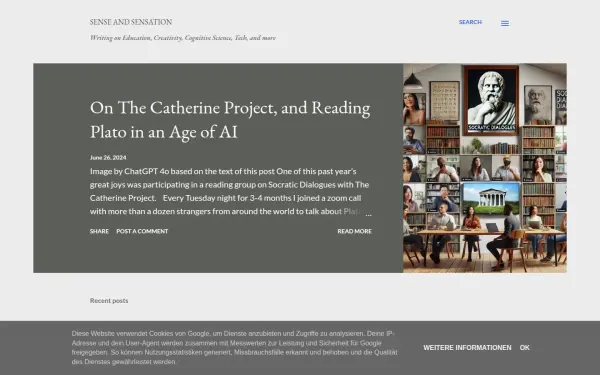The width and height of the screenshot is (600, 375).
Task: Click the 'Recent posts' heading
Action: pos(109,301)
